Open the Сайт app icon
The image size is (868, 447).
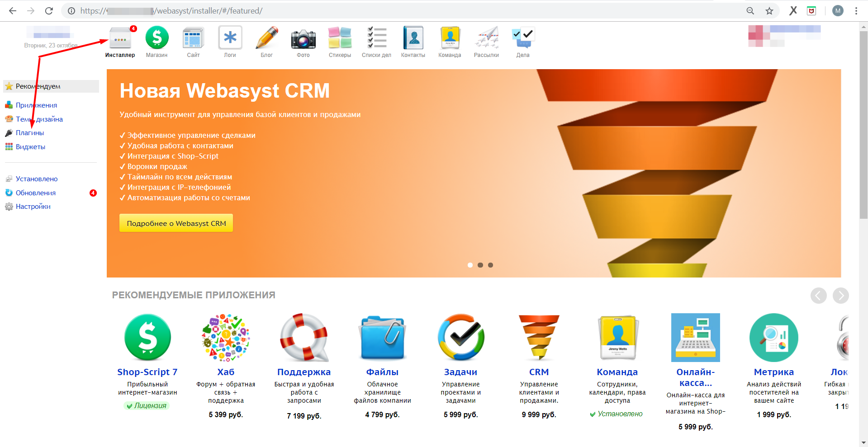(194, 38)
